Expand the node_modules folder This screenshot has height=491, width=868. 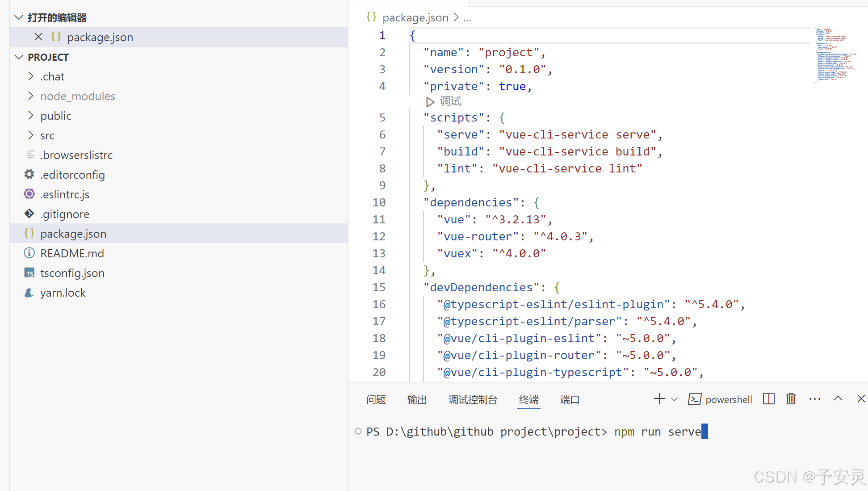coord(78,96)
